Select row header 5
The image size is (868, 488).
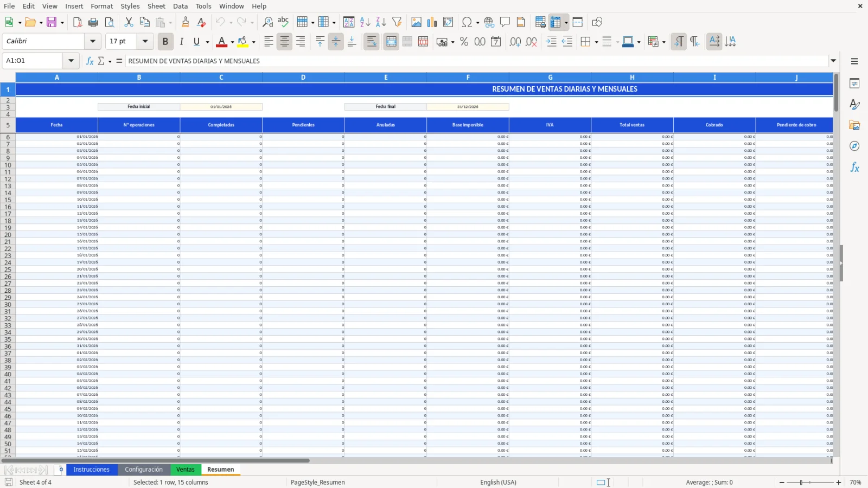point(8,125)
